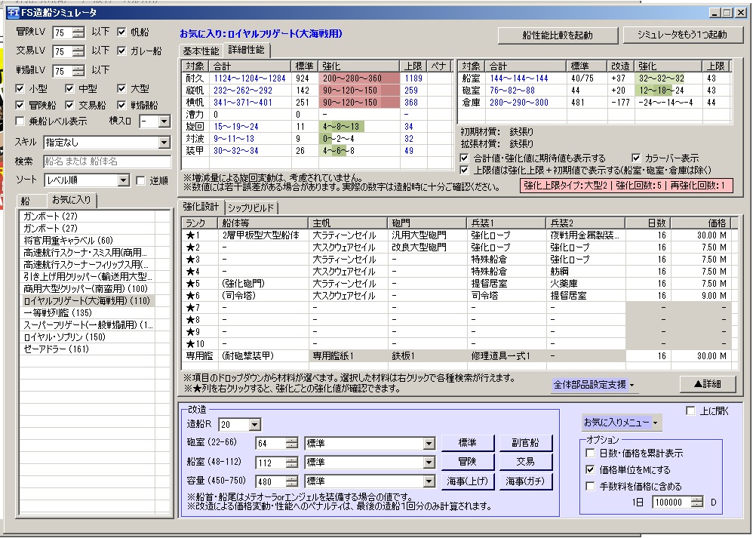Click the 砲室 value spinner
The height and width of the screenshot is (538, 756).
click(292, 444)
